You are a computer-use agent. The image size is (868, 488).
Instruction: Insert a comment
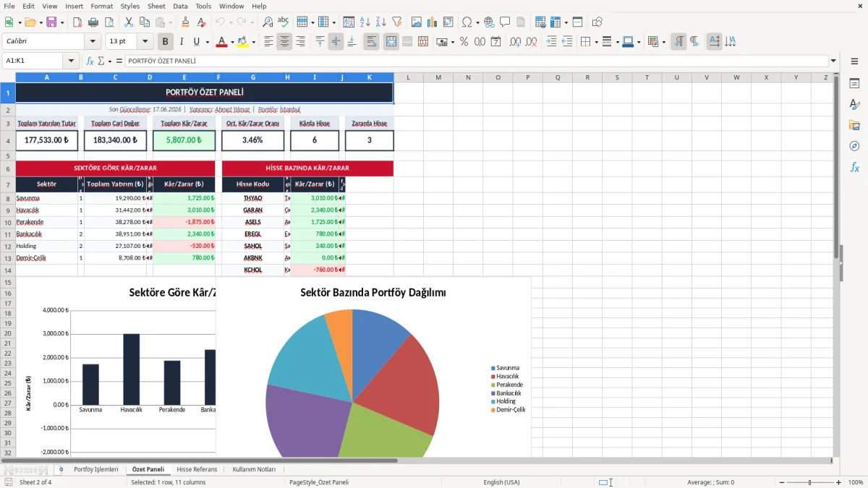505,22
